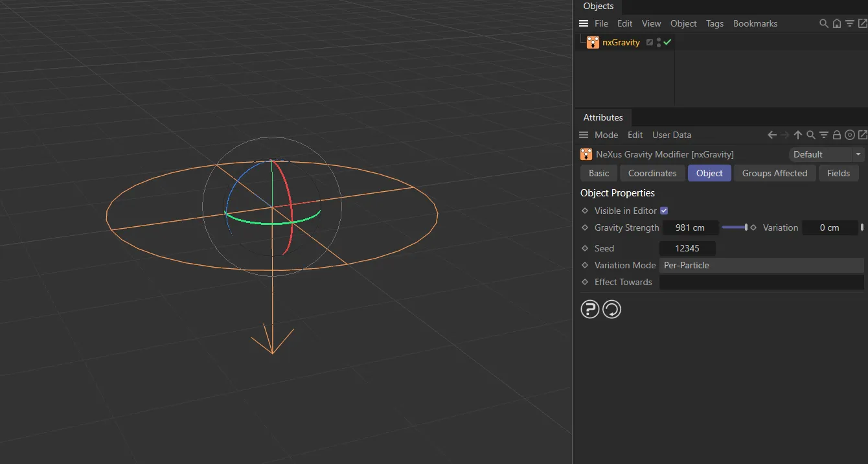The height and width of the screenshot is (464, 868).
Task: Open the Objects panel hamburger menu
Action: coord(584,23)
